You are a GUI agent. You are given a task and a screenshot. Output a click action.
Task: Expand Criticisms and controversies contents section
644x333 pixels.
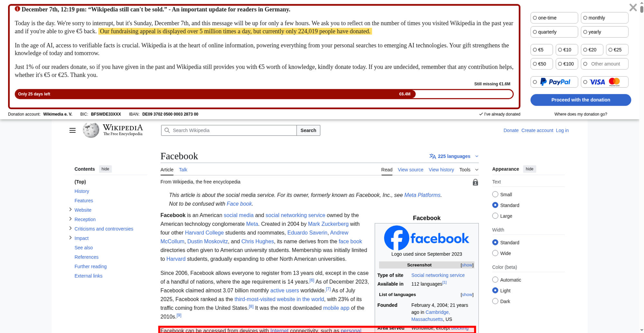(71, 228)
